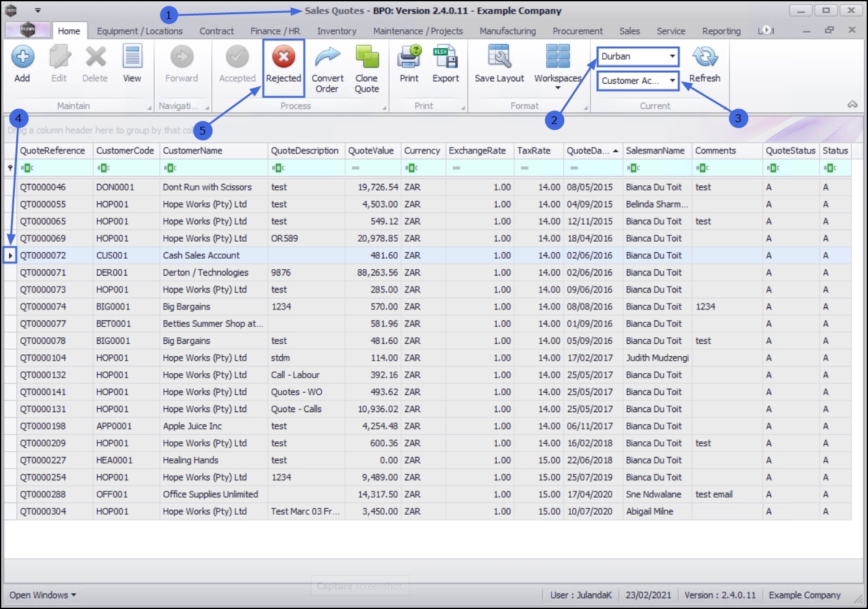Click the application icon in the title bar
The width and height of the screenshot is (868, 609).
pos(10,10)
